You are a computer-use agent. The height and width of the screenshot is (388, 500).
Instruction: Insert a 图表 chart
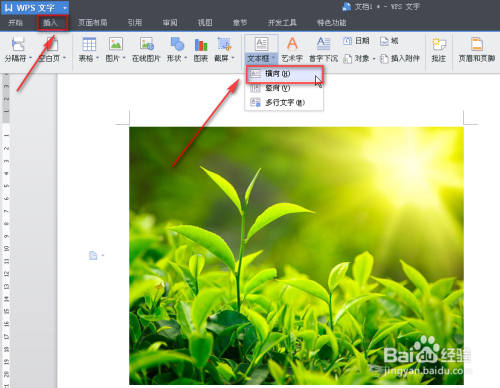(x=201, y=49)
